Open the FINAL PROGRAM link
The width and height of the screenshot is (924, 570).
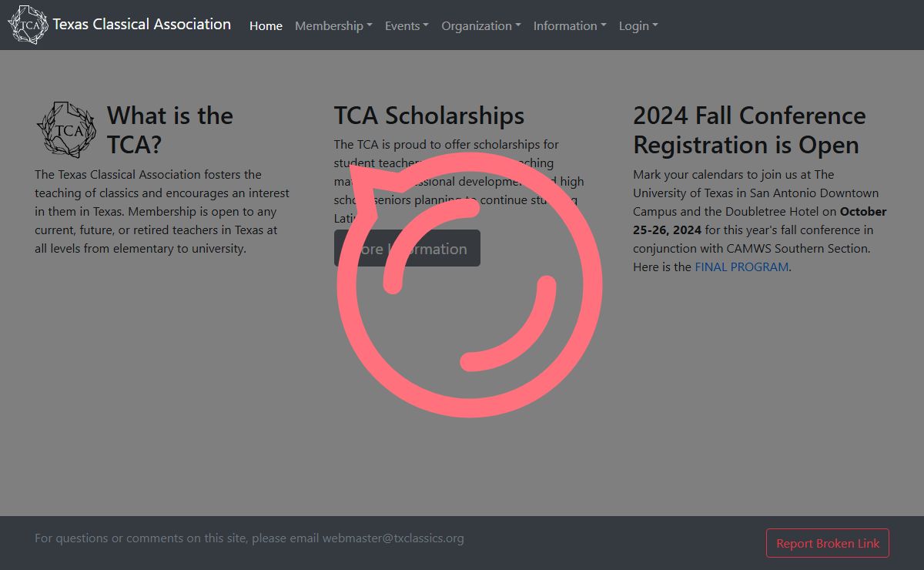[x=742, y=267]
